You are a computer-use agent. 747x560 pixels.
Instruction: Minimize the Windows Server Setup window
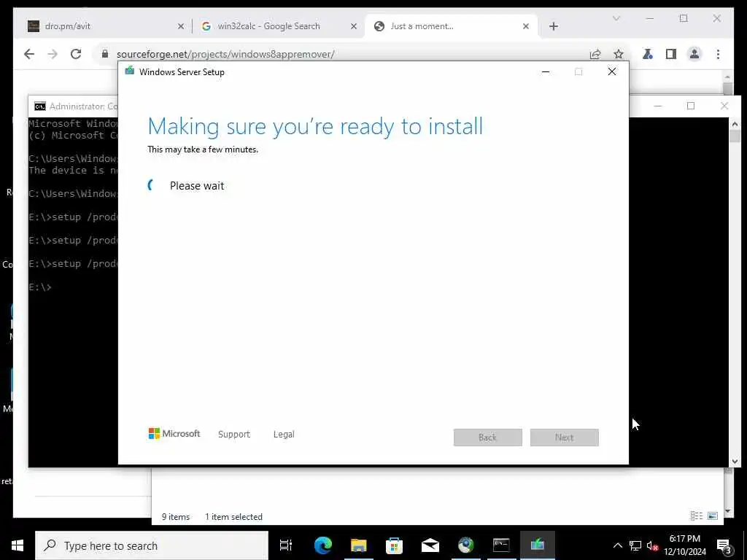click(546, 72)
